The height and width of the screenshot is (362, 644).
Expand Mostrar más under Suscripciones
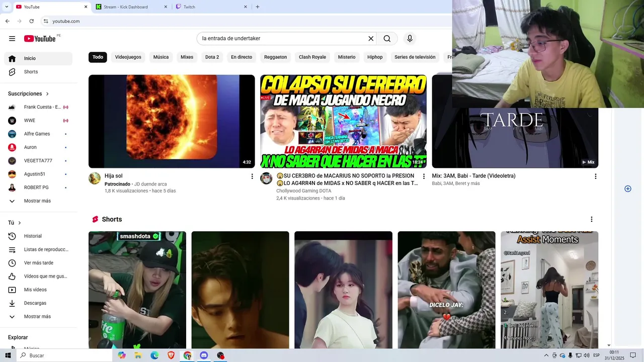pyautogui.click(x=38, y=201)
